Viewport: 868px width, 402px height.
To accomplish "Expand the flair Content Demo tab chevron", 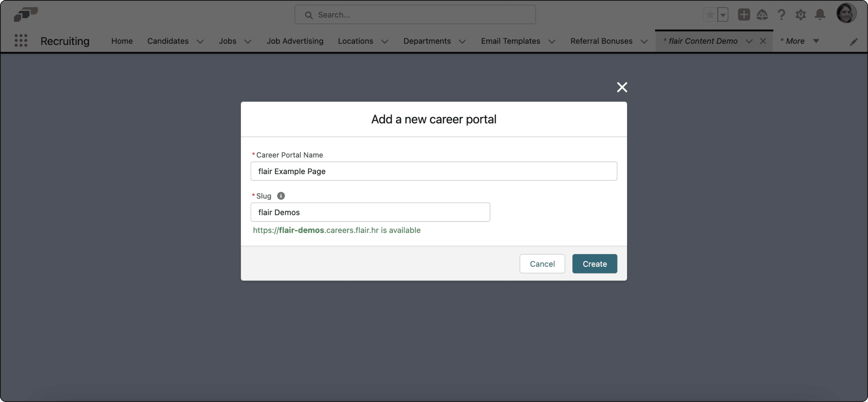I will point(749,42).
